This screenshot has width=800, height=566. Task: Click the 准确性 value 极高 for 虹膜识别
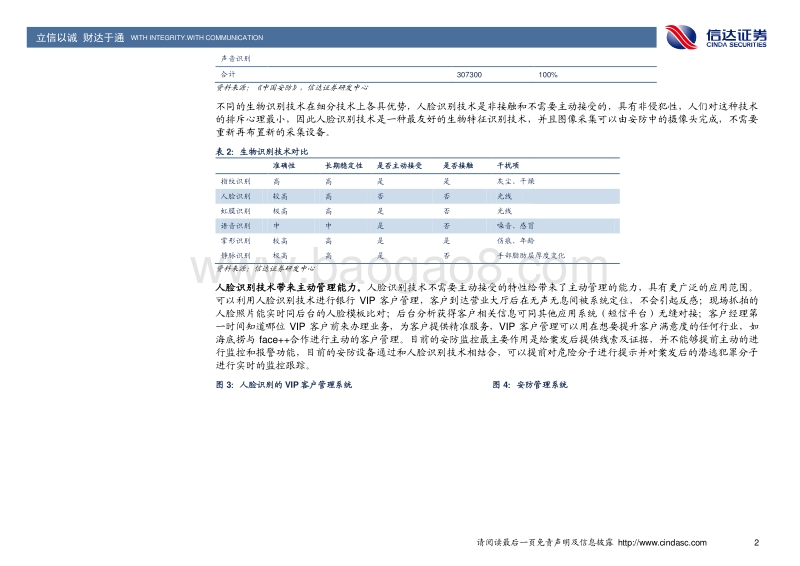280,211
